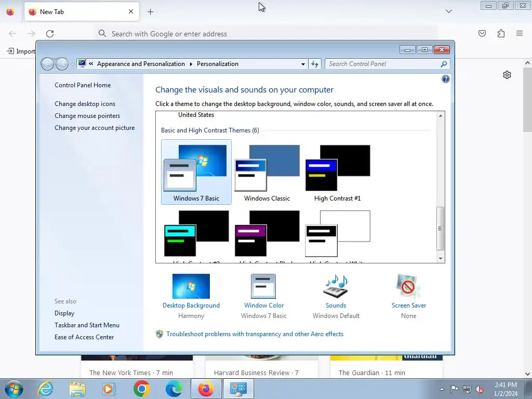532x399 pixels.
Task: Launch Internet Explorer from taskbar
Action: coord(46,389)
